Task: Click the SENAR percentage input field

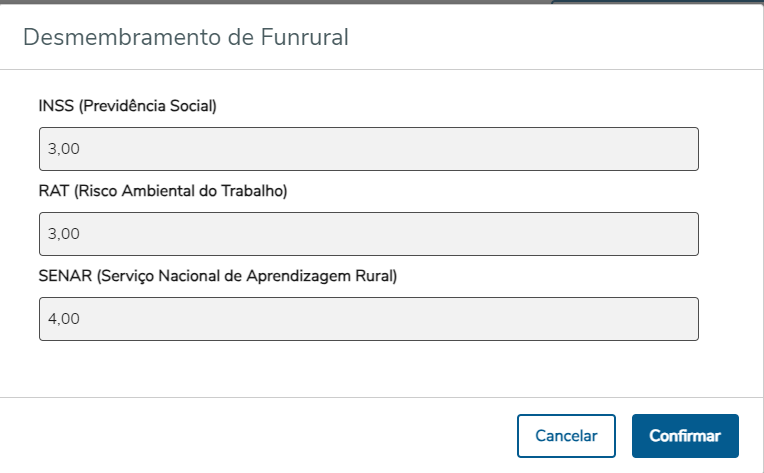Action: pos(368,319)
